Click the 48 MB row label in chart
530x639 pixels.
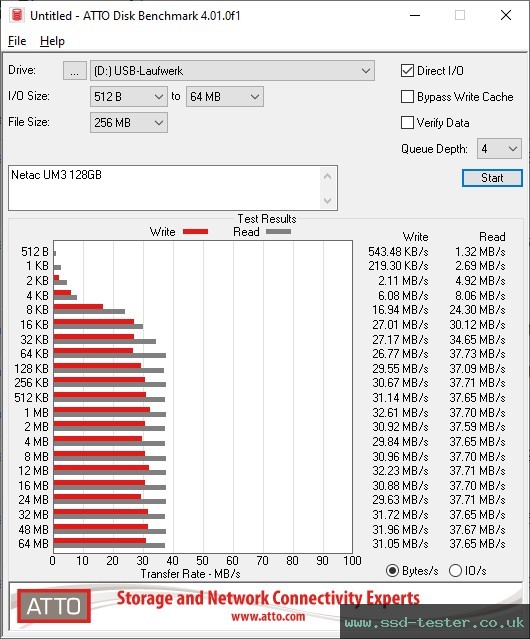point(33,529)
